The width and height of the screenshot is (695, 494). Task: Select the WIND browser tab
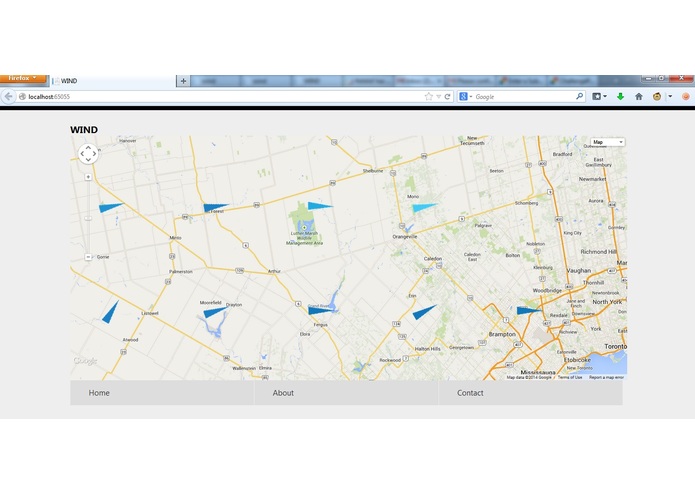coord(113,81)
